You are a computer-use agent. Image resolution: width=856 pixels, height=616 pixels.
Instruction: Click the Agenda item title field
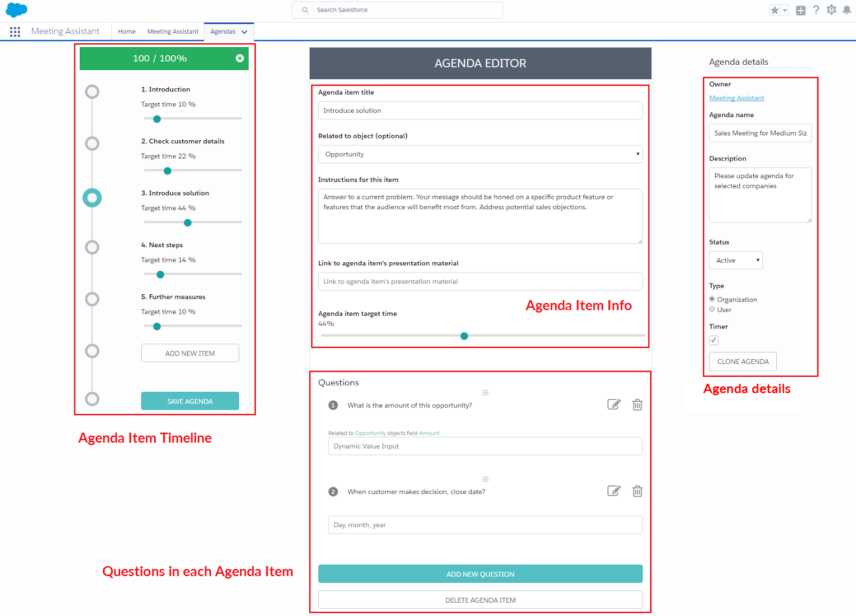point(480,111)
